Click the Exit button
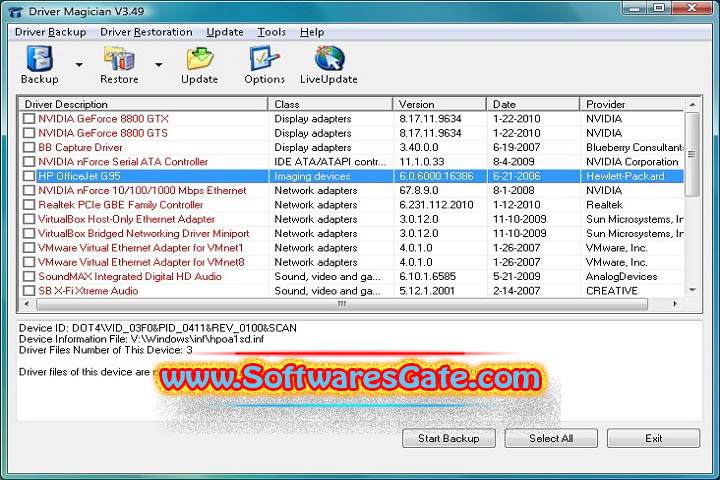 tap(653, 438)
